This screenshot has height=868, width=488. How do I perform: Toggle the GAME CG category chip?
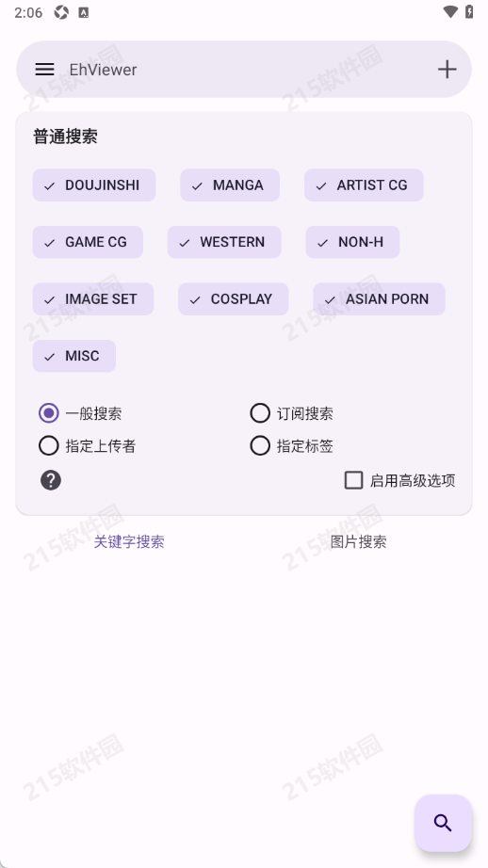(x=88, y=242)
